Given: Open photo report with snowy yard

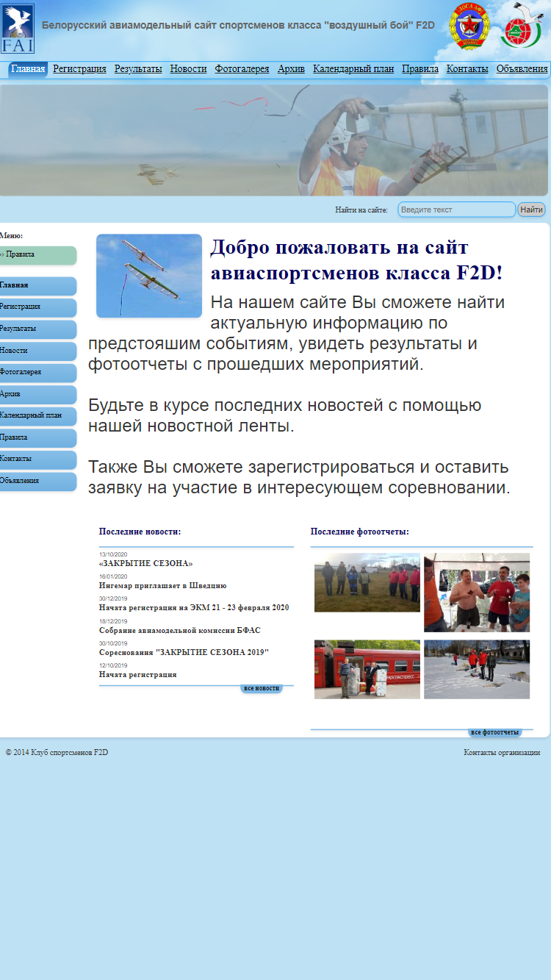Looking at the screenshot, I should (477, 669).
